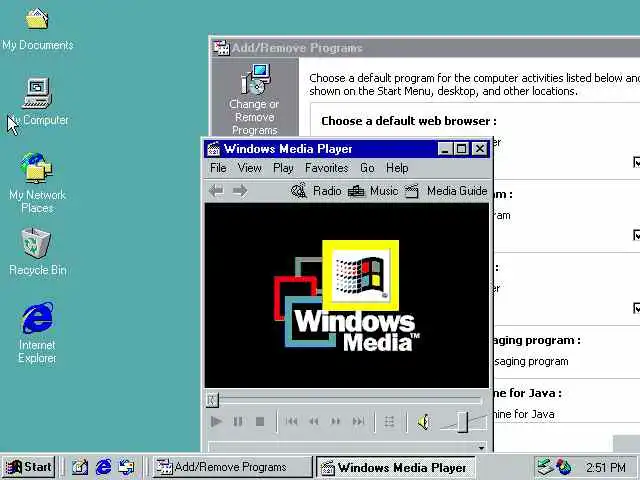Screen dimensions: 640x480
Task: Mute audio with the speaker icon
Action: 424,422
